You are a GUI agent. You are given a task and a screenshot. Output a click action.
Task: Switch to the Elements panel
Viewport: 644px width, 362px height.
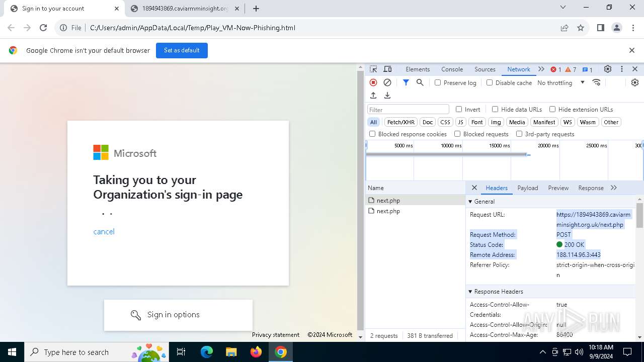click(418, 69)
